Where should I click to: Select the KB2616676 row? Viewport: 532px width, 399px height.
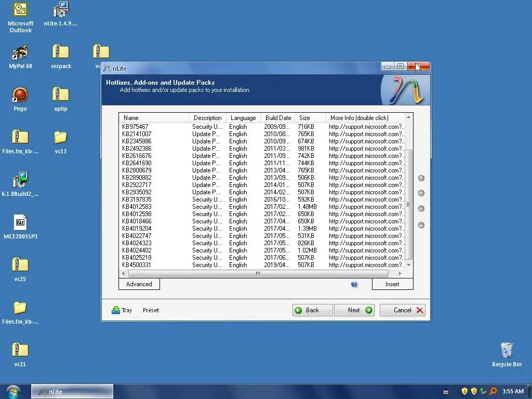(262, 156)
